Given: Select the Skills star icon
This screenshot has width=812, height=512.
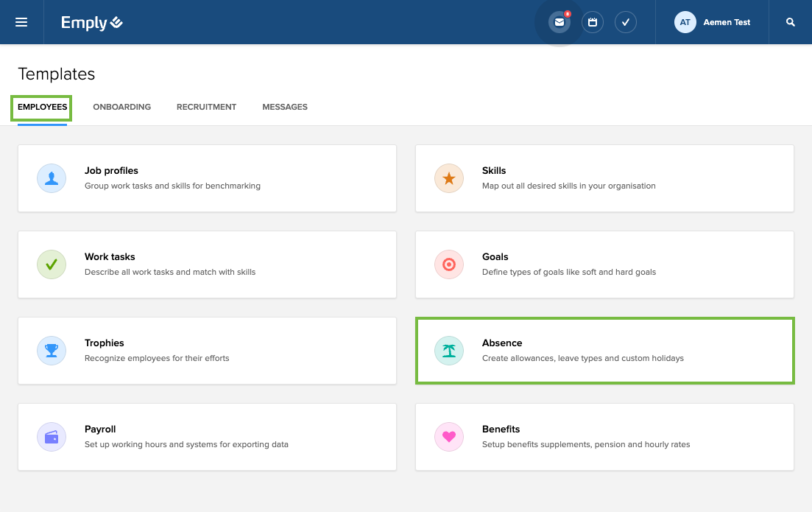Looking at the screenshot, I should tap(449, 178).
